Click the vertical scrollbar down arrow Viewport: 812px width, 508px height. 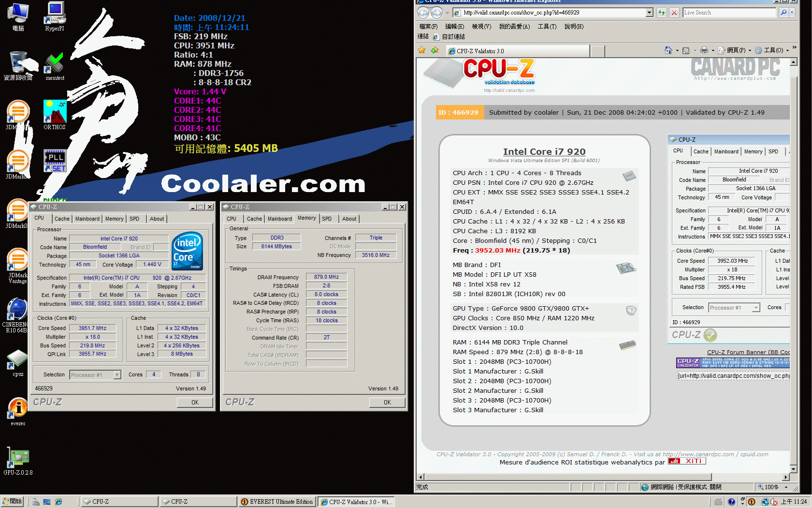point(793,469)
